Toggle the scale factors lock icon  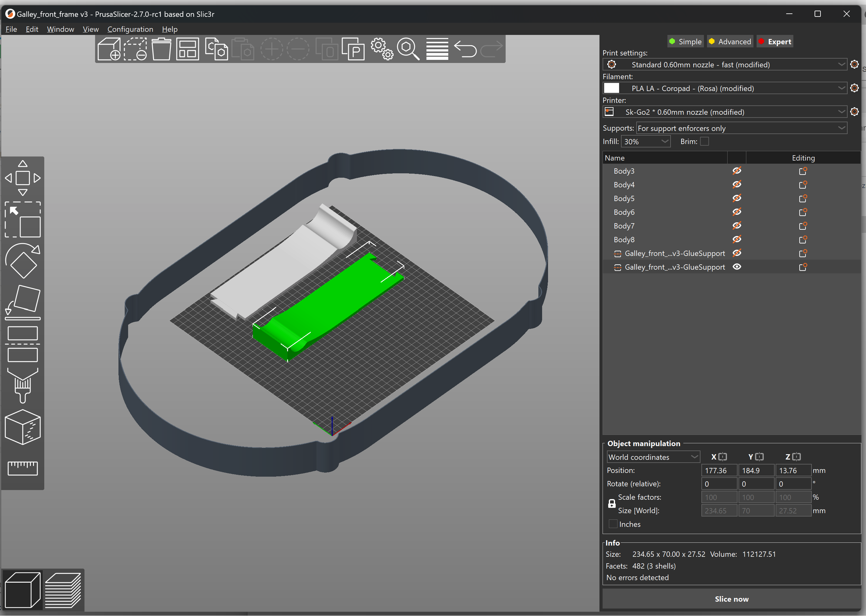612,504
